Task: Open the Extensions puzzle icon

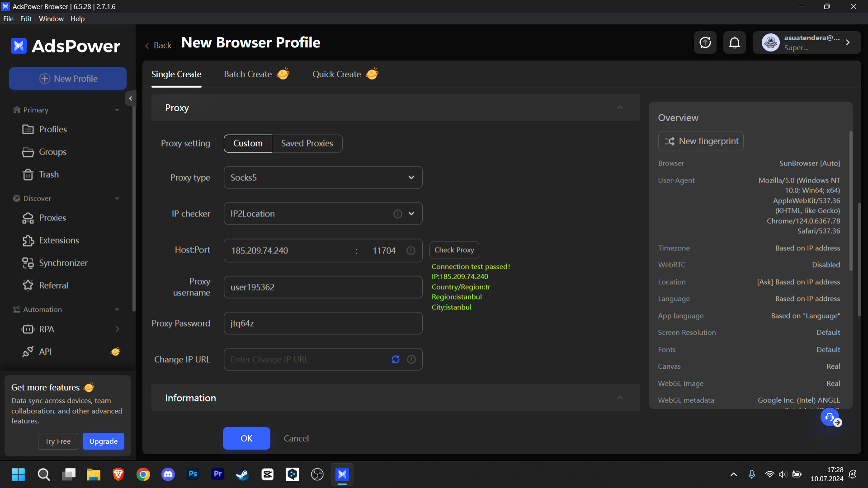Action: (x=28, y=241)
